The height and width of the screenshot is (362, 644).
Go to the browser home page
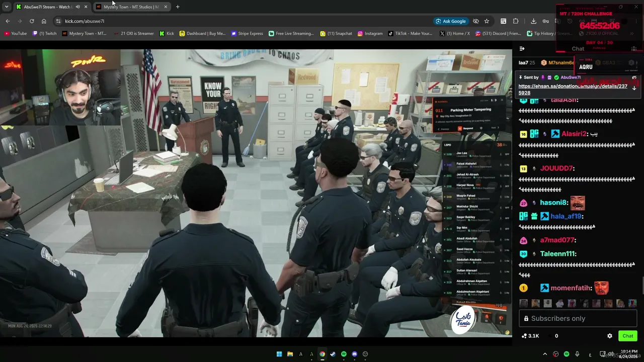pyautogui.click(x=44, y=21)
